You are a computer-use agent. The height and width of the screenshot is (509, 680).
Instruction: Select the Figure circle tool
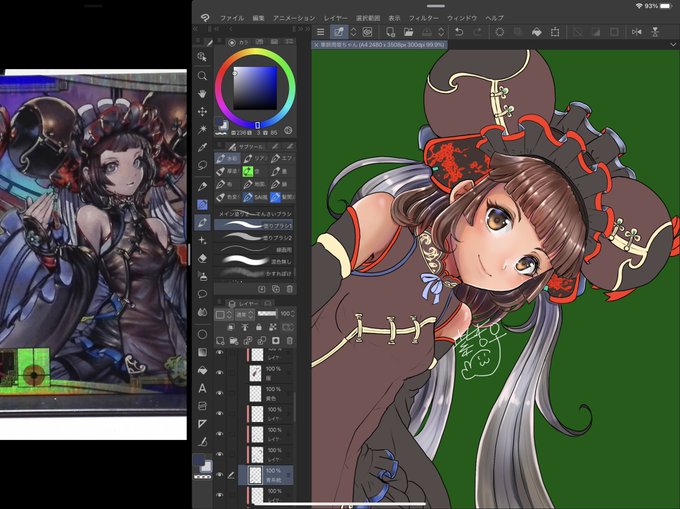tap(202, 334)
